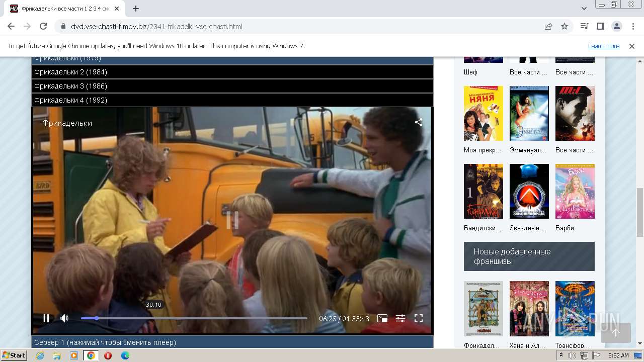Open Бандитски... title link
644x362 pixels.
coord(482,228)
